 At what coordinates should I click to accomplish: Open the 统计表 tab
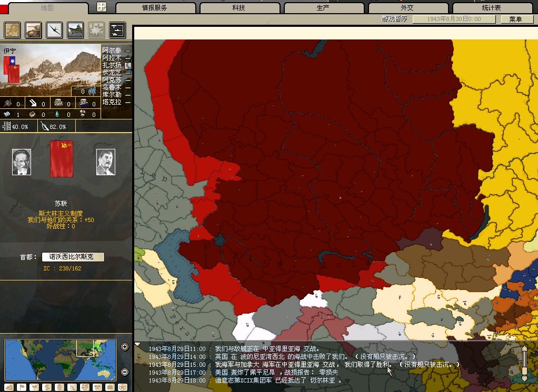tap(492, 7)
